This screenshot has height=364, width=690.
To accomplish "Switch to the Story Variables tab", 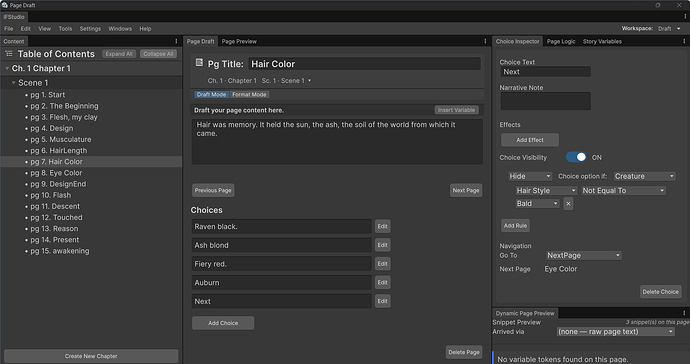I will point(602,41).
